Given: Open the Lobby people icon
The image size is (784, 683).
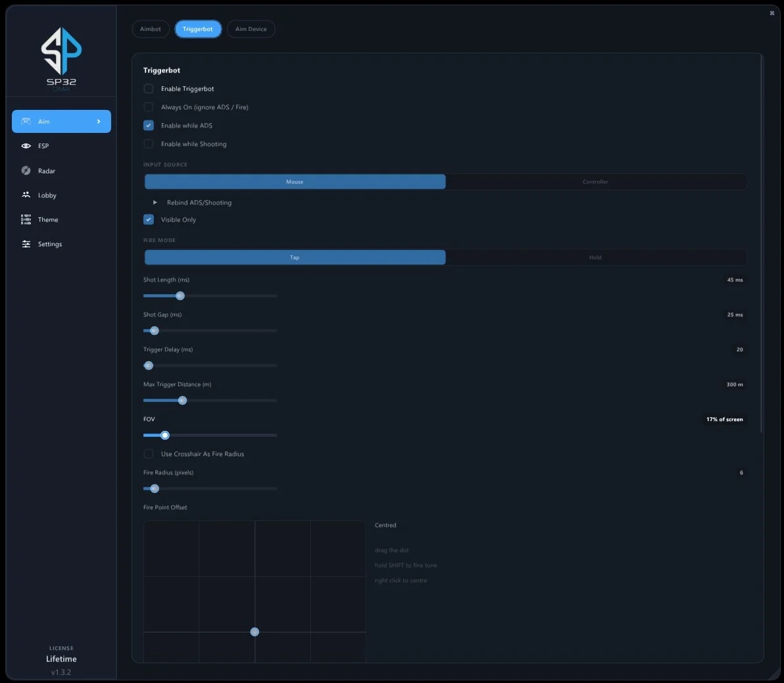Looking at the screenshot, I should (x=26, y=195).
